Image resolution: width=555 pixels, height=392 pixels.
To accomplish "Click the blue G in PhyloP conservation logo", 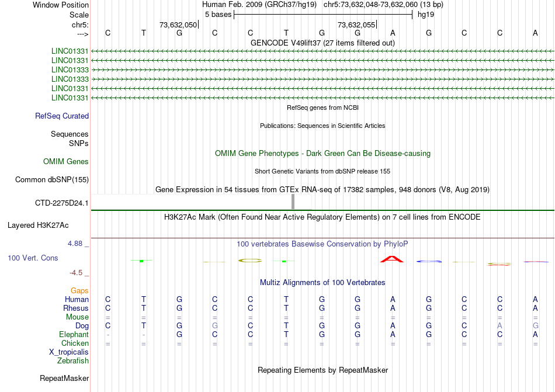I will 429,262.
